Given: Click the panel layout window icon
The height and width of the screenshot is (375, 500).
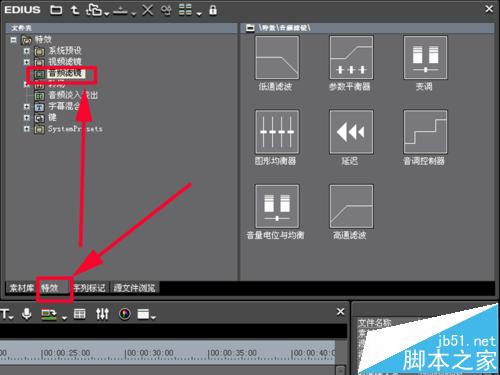Looking at the screenshot, I should click(143, 314).
